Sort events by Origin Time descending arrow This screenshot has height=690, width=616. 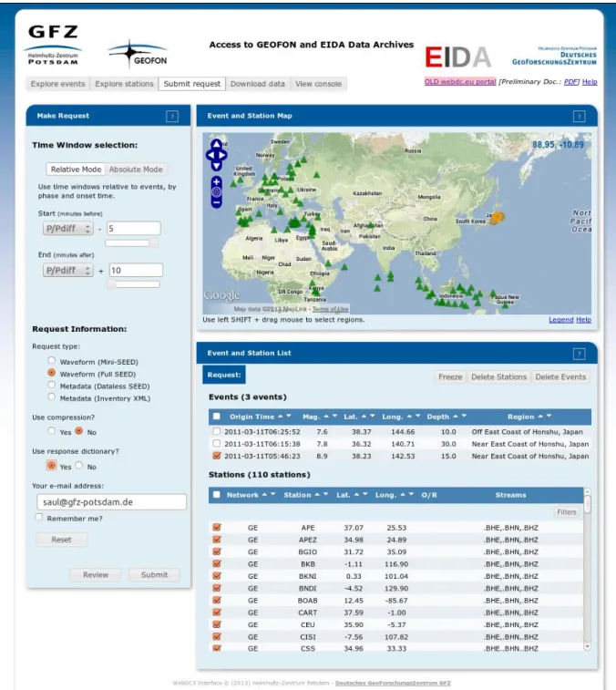(289, 416)
